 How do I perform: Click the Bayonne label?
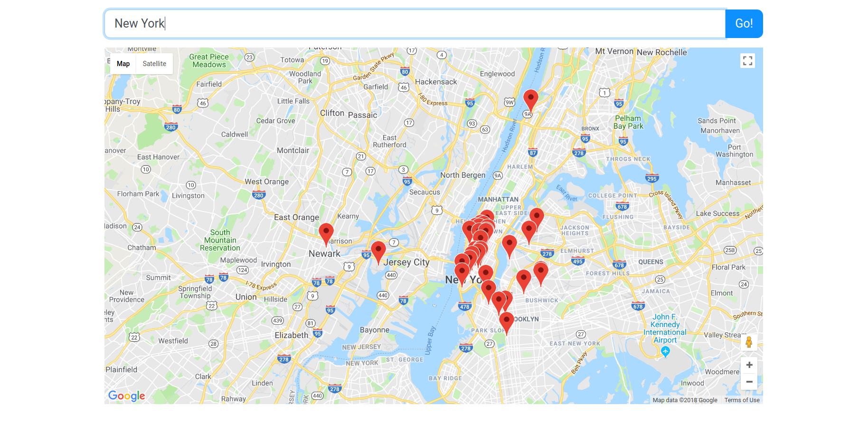pyautogui.click(x=375, y=330)
